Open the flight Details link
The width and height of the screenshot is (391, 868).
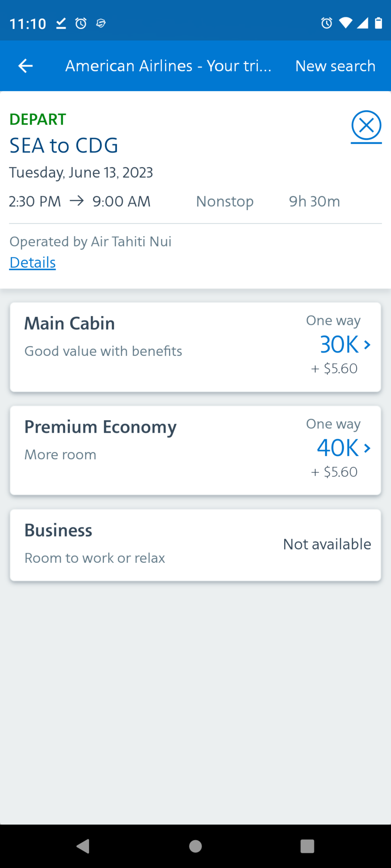tap(33, 263)
